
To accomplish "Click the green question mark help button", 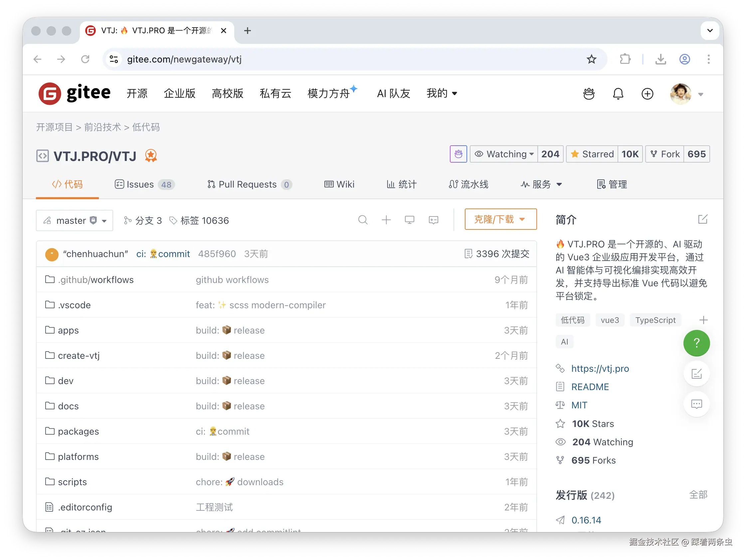I will [x=696, y=343].
